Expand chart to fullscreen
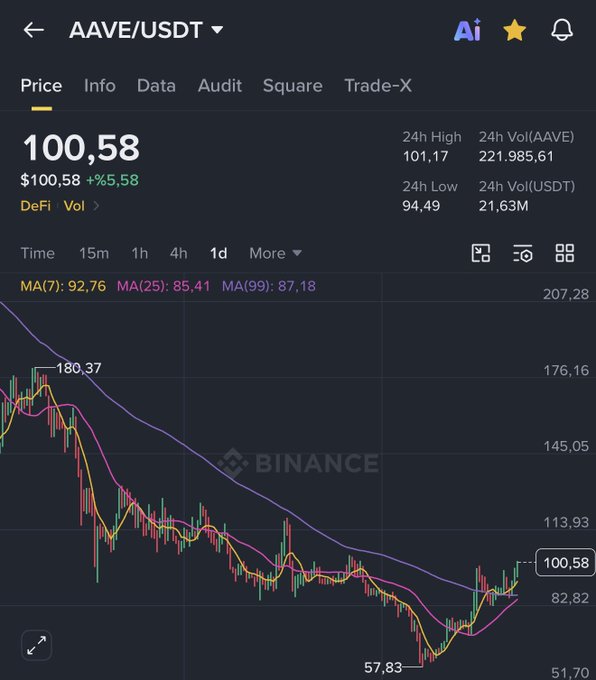This screenshot has height=680, width=596. tap(36, 645)
